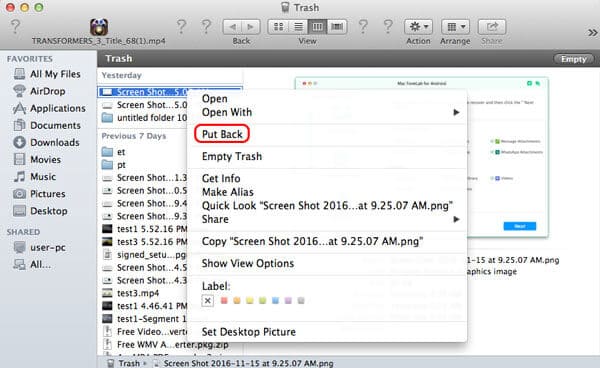Clear label with X box
600x368 pixels.
(x=207, y=301)
